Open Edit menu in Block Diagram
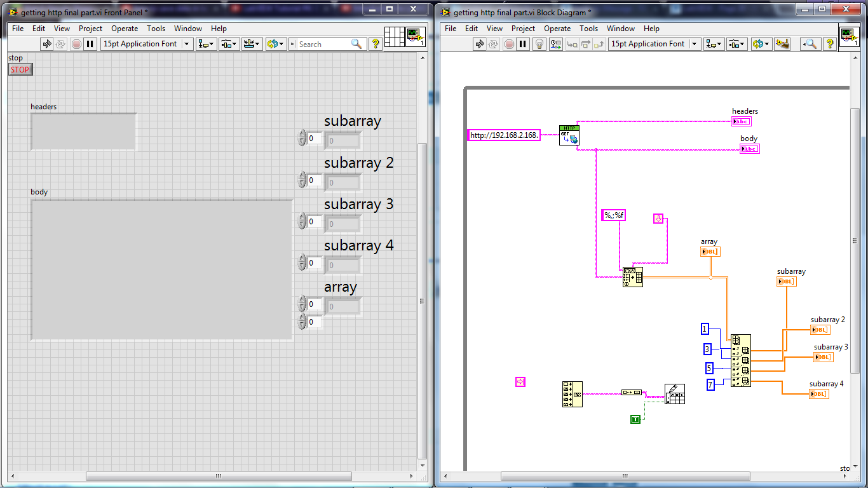868x488 pixels. (471, 29)
